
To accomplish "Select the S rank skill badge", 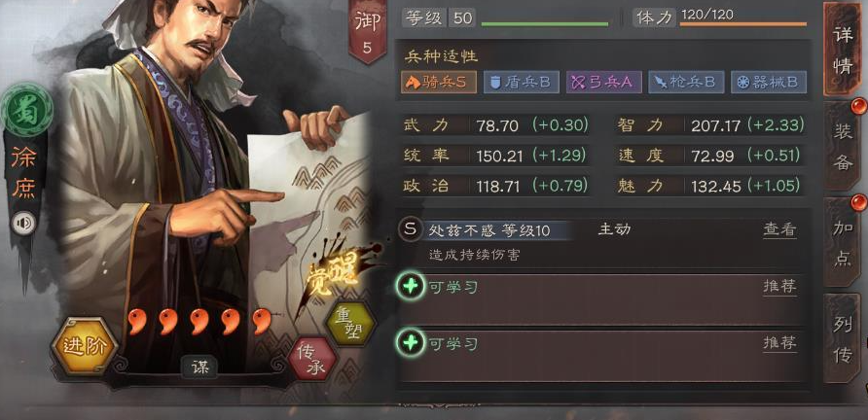I will [410, 229].
